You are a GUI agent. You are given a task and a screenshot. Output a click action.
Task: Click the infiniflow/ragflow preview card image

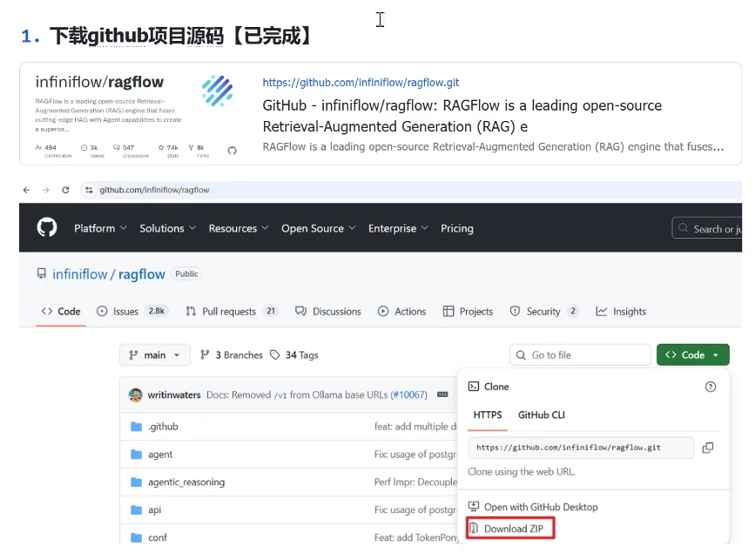[137, 114]
